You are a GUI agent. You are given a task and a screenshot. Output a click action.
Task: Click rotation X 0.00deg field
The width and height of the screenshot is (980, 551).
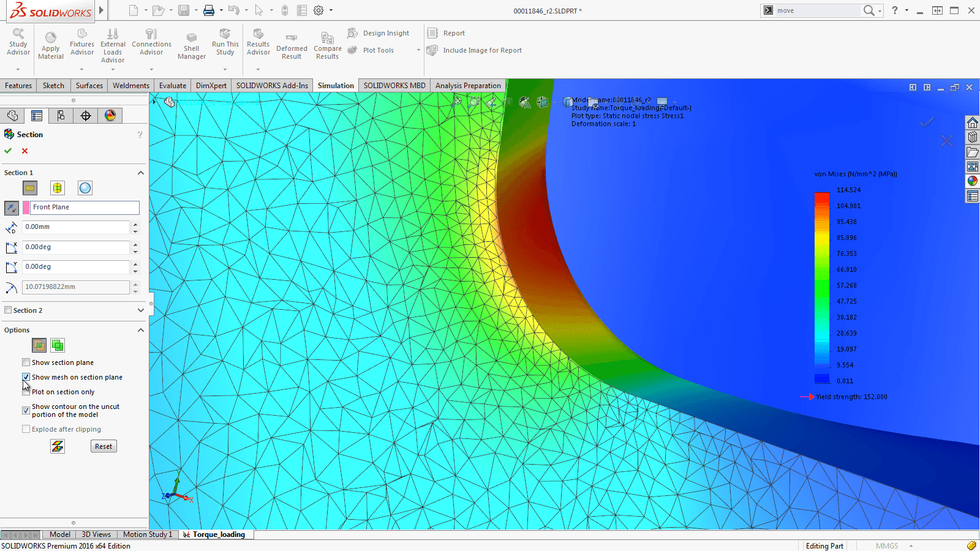click(x=76, y=247)
